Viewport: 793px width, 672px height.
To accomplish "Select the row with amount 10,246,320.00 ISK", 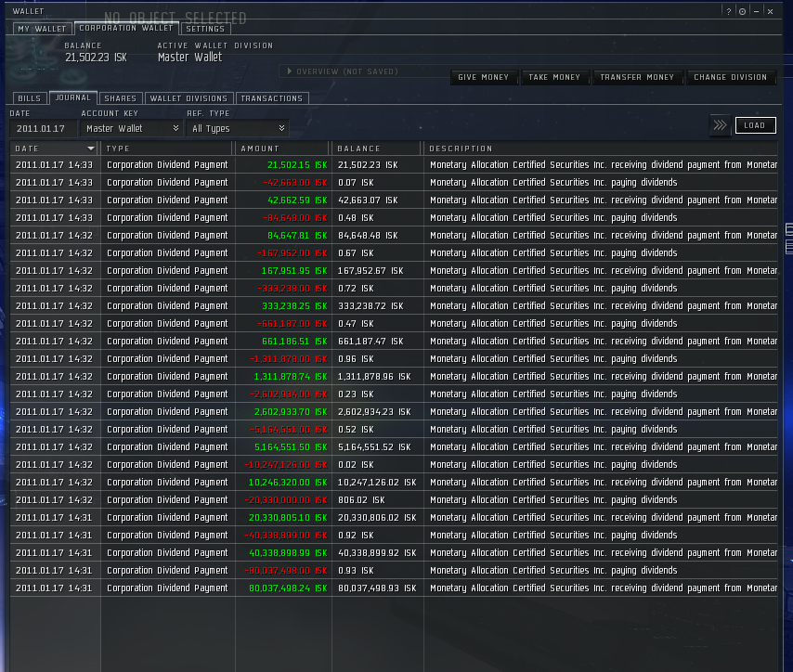I will coord(394,483).
